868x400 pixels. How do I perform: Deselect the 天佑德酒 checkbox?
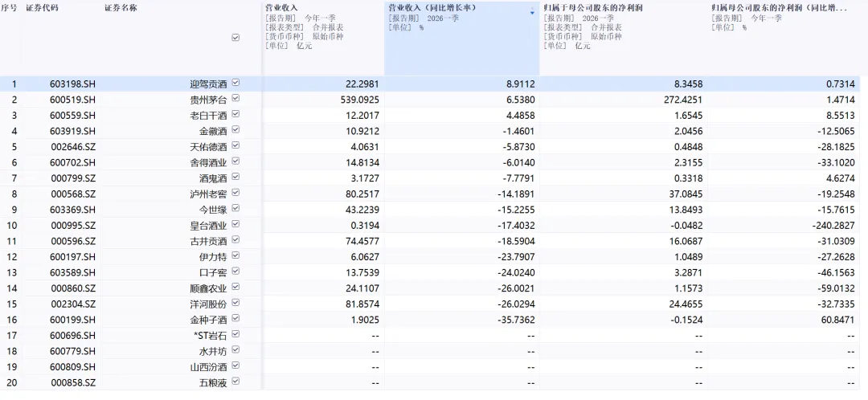click(x=235, y=145)
